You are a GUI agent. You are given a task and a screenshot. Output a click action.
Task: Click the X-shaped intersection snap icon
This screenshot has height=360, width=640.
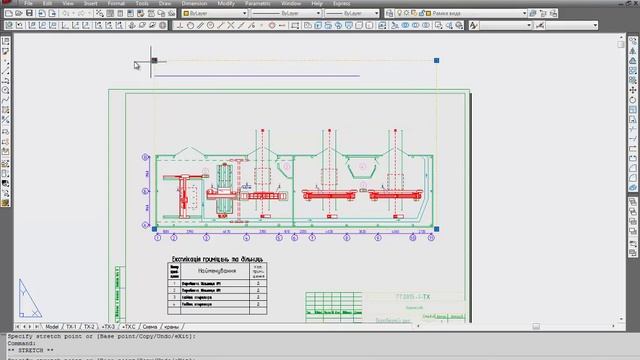click(231, 25)
